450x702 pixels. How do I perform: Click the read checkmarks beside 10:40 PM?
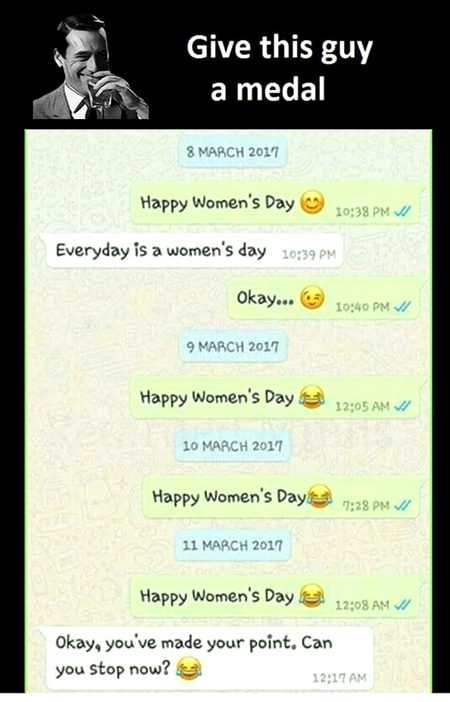click(402, 306)
